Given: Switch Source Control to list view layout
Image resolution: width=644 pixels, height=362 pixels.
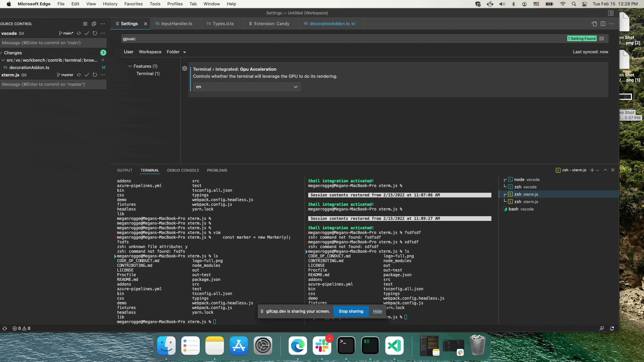Looking at the screenshot, I should [x=85, y=23].
